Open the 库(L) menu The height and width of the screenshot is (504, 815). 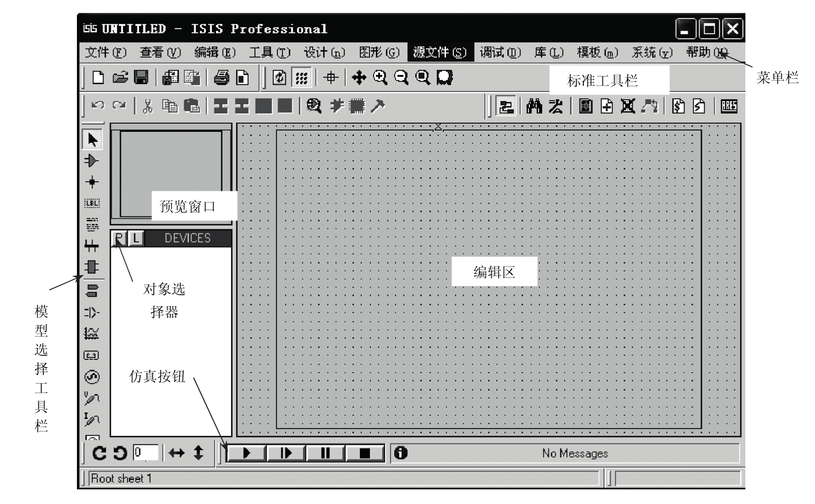tap(549, 53)
